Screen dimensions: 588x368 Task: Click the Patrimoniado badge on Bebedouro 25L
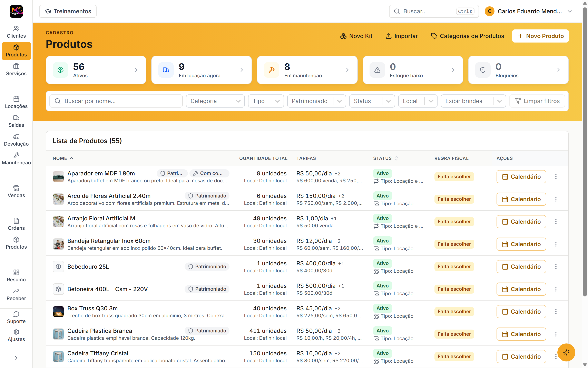(x=207, y=267)
